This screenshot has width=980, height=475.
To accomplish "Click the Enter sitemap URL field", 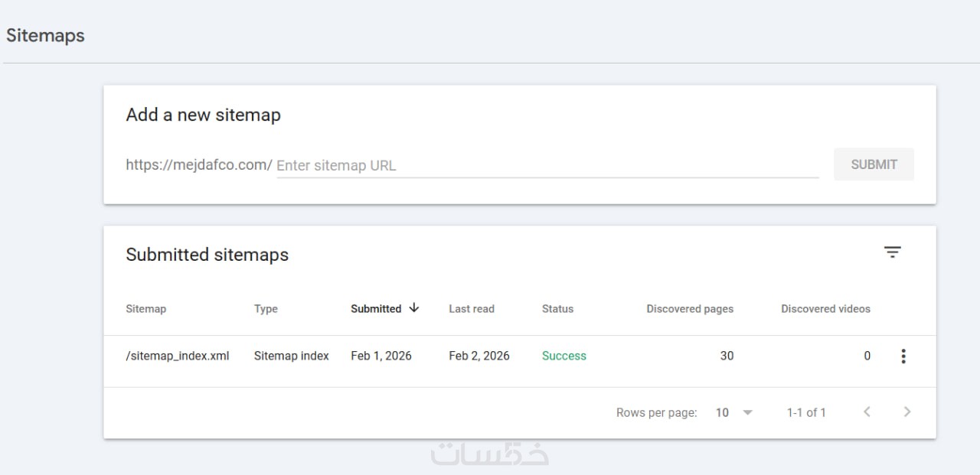I will click(x=547, y=165).
